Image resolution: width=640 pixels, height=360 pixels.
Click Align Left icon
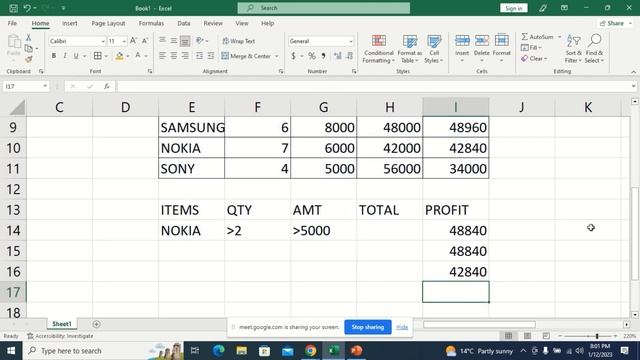[162, 56]
